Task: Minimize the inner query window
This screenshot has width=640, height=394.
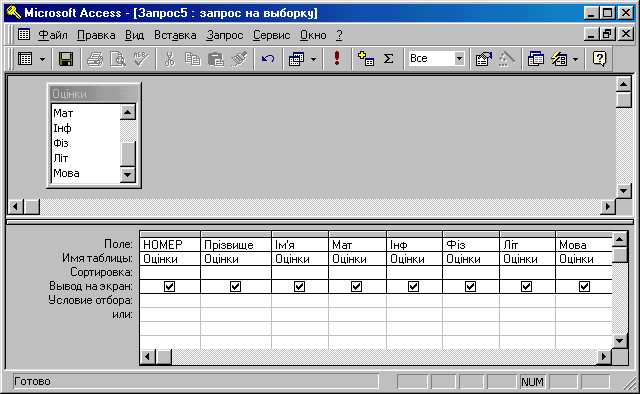Action: point(591,34)
